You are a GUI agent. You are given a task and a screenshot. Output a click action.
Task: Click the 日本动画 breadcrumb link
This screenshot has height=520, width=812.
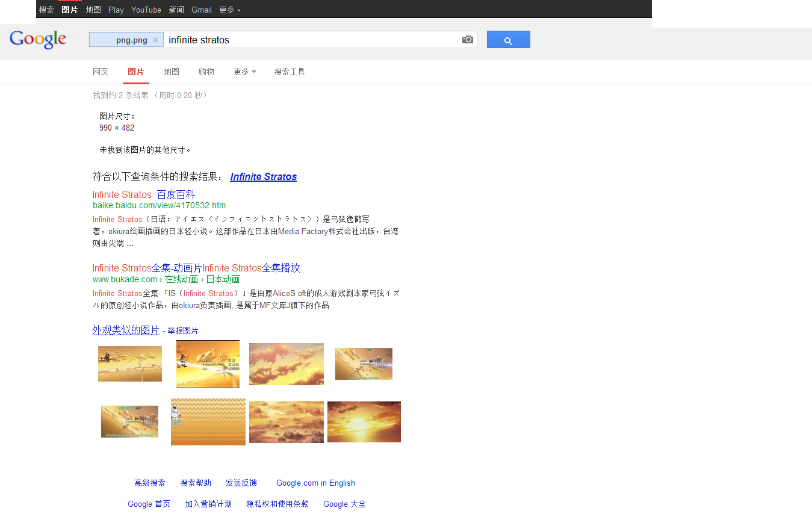[x=223, y=279]
